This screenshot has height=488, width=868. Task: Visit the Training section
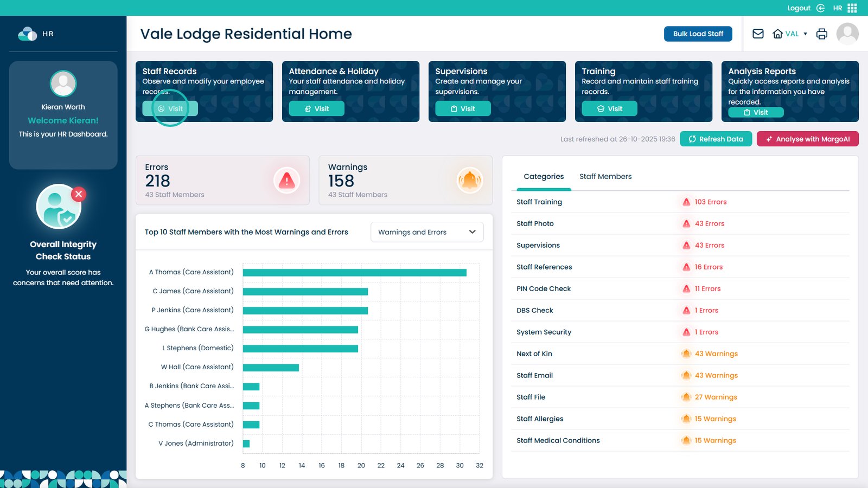click(609, 108)
